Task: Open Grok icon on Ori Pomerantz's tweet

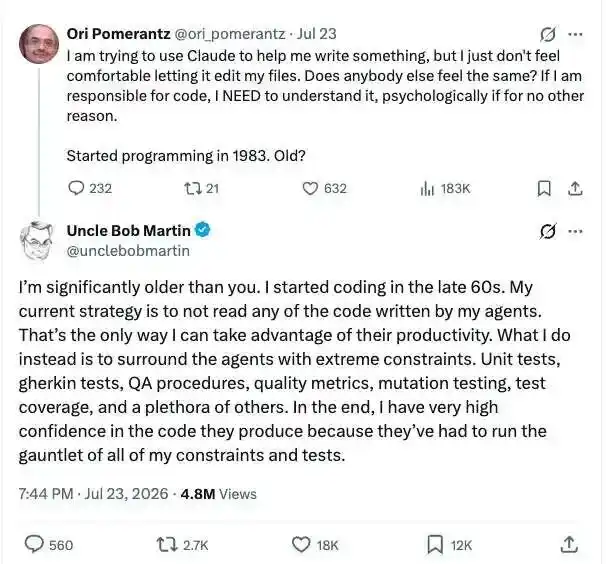Action: tap(548, 34)
